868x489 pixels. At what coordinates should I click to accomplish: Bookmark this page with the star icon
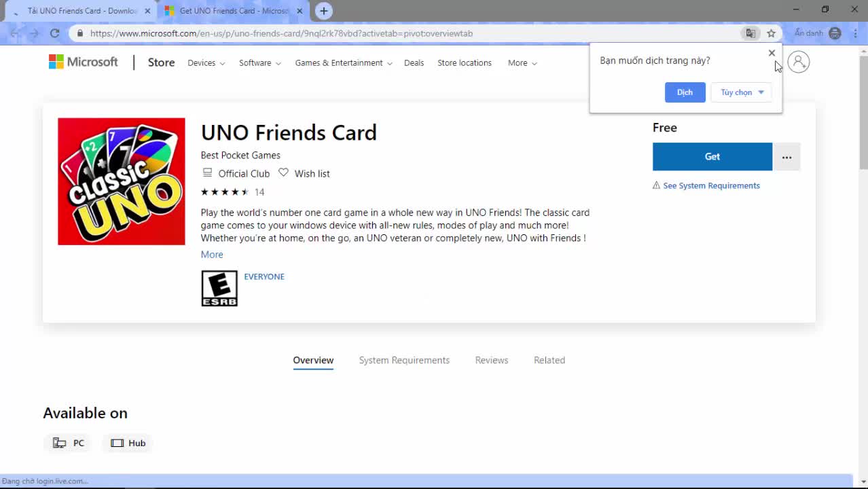[x=771, y=33]
